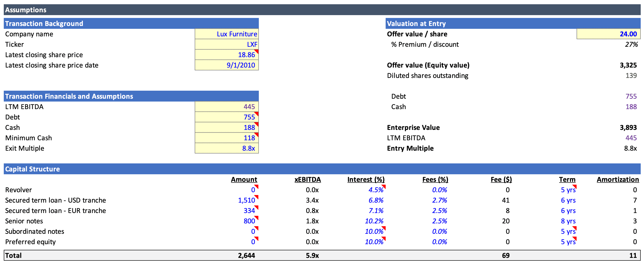Select the Amortization column header
This screenshot has width=644, height=264.
(617, 180)
